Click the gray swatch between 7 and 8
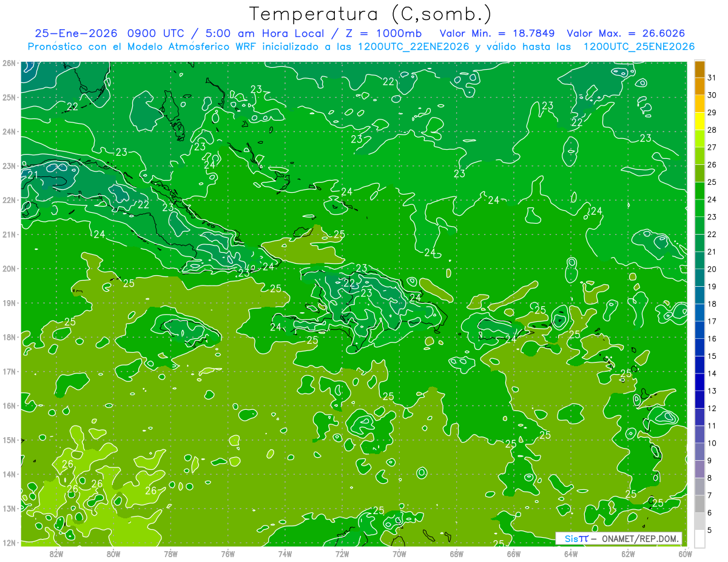728x562 pixels. (699, 486)
